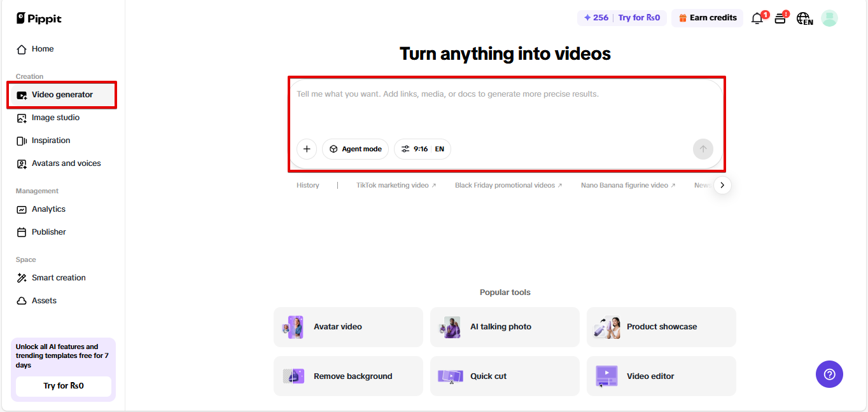Open the Inspiration panel
868x412 pixels.
coord(51,141)
